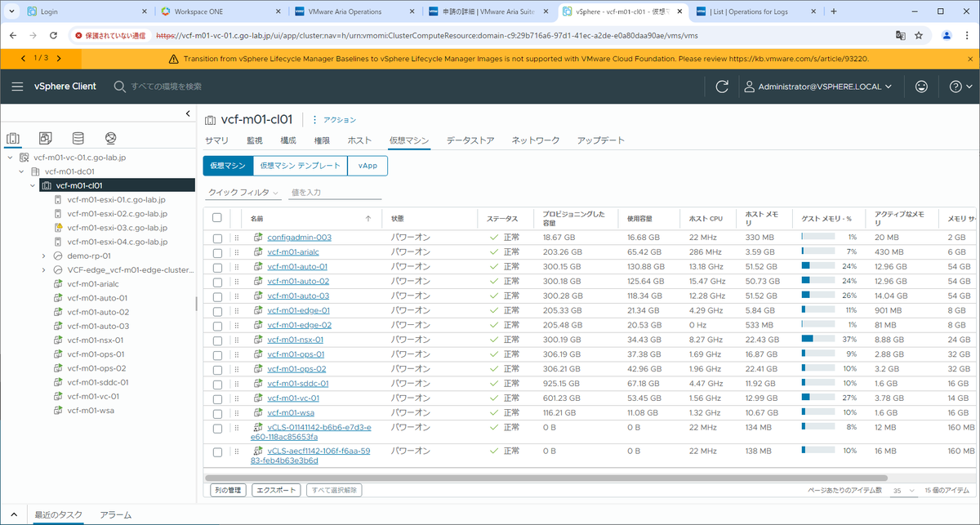Viewport: 980px width, 525px height.
Task: Open the vSphere Client hamburger menu
Action: click(17, 87)
